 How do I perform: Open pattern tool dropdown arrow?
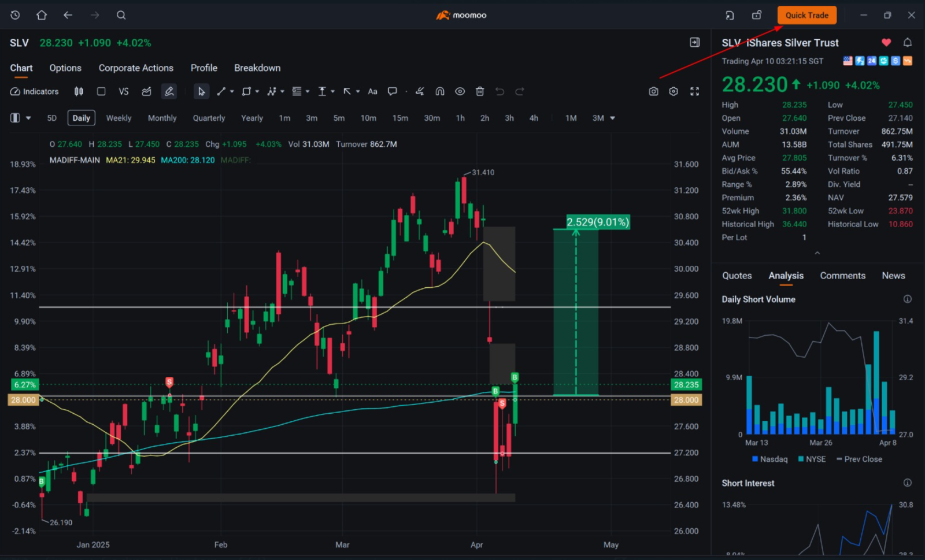pyautogui.click(x=282, y=91)
